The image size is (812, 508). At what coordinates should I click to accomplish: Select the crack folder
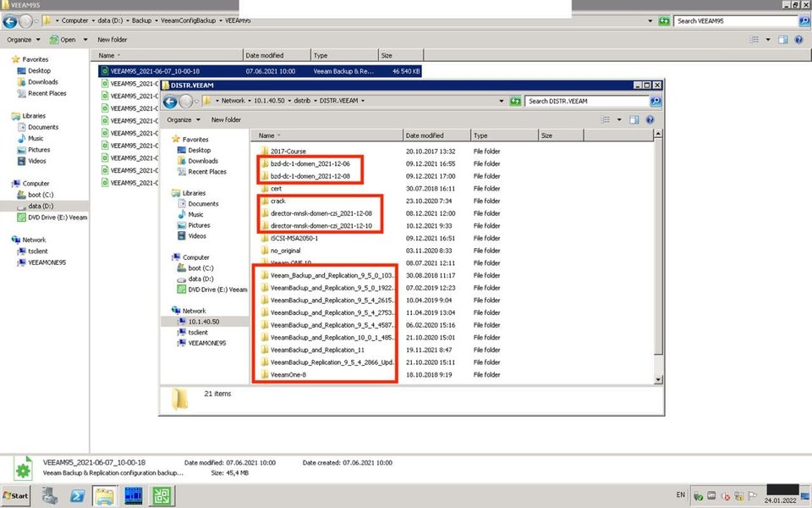pos(277,201)
